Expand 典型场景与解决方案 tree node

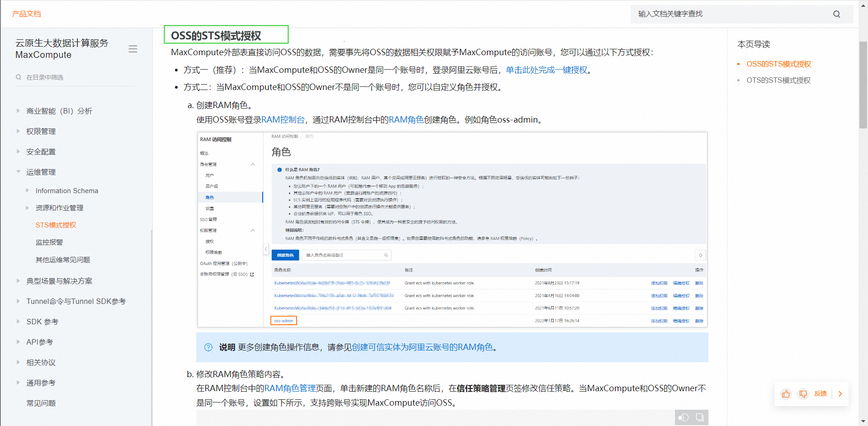[x=18, y=281]
